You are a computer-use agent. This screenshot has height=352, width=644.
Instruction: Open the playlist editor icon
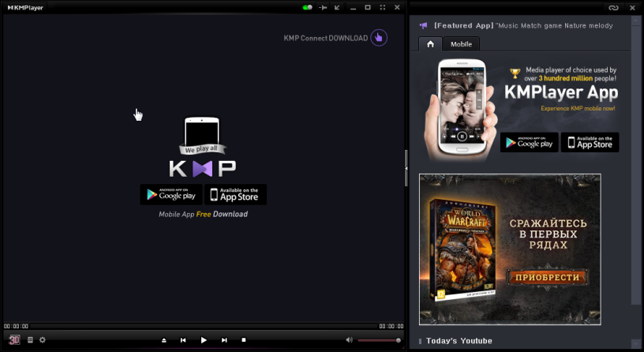[x=30, y=339]
